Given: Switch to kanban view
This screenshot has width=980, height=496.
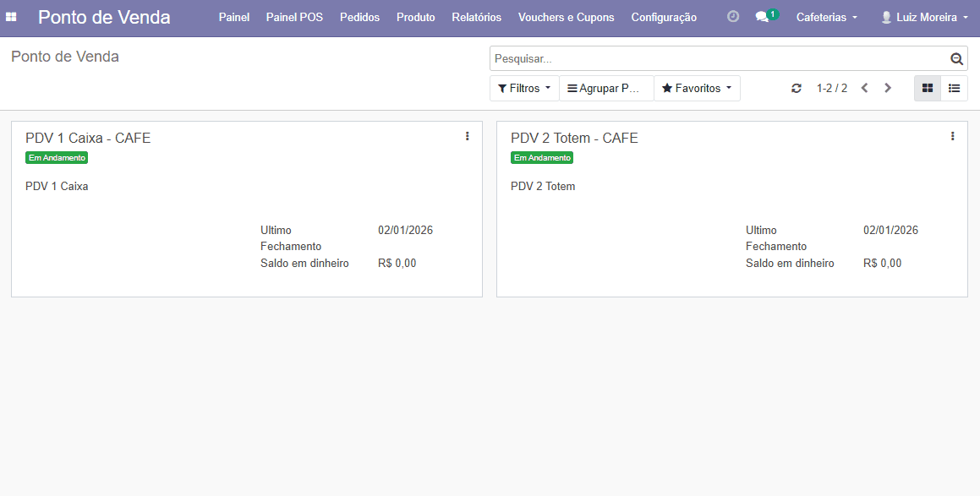Looking at the screenshot, I should [928, 88].
